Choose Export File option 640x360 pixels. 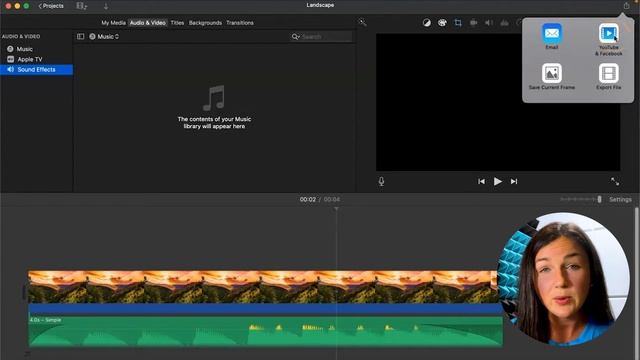pyautogui.click(x=609, y=77)
